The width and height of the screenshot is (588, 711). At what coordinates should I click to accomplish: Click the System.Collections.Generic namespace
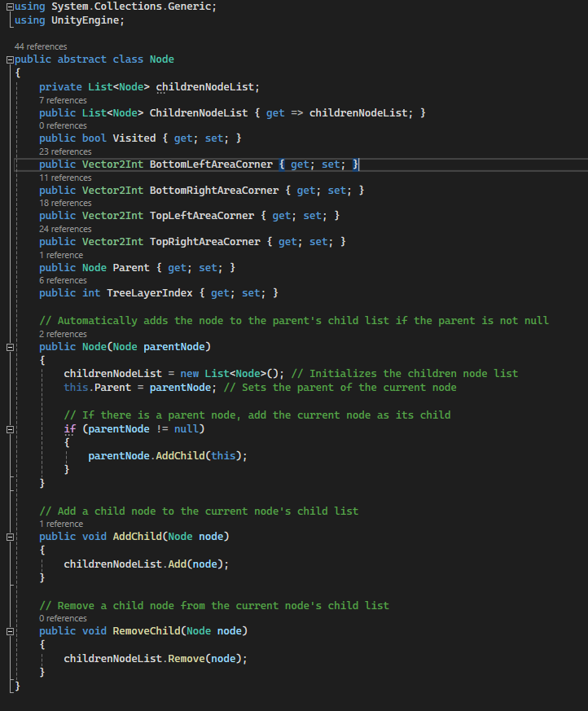[131, 7]
